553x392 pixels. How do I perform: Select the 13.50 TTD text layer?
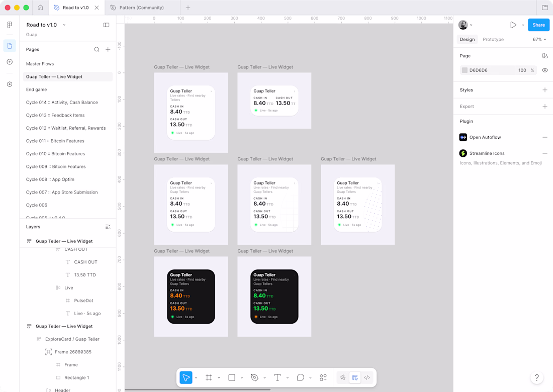(85, 275)
